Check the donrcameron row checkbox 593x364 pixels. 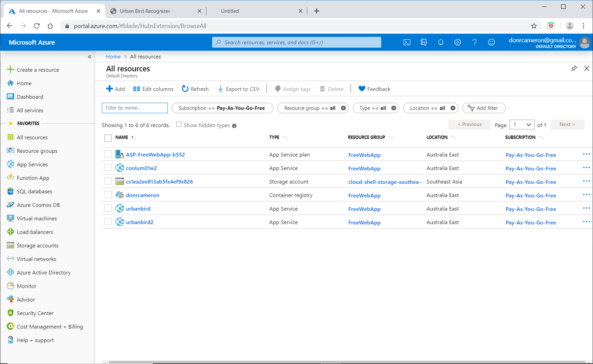point(108,195)
